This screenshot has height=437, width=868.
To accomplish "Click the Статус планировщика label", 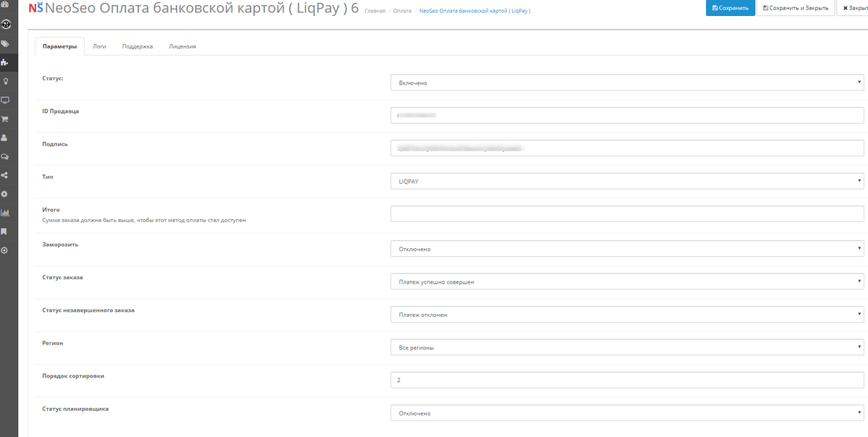I will (x=76, y=408).
